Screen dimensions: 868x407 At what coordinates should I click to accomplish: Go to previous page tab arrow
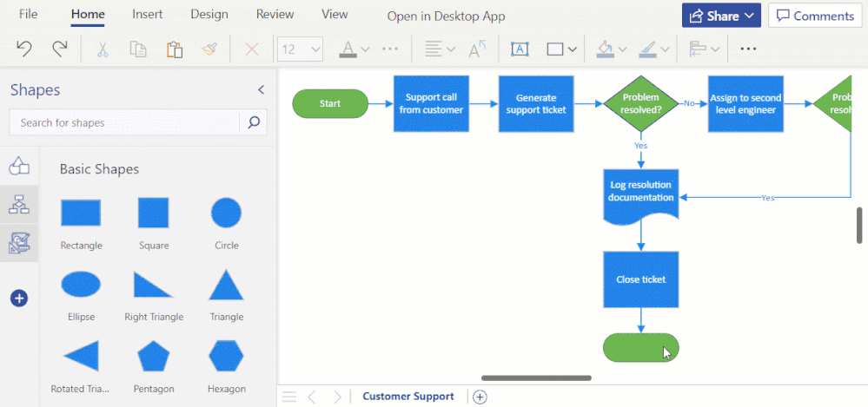point(312,397)
